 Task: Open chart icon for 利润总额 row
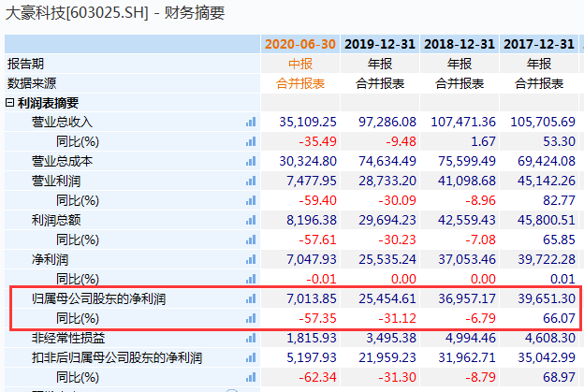tap(251, 220)
